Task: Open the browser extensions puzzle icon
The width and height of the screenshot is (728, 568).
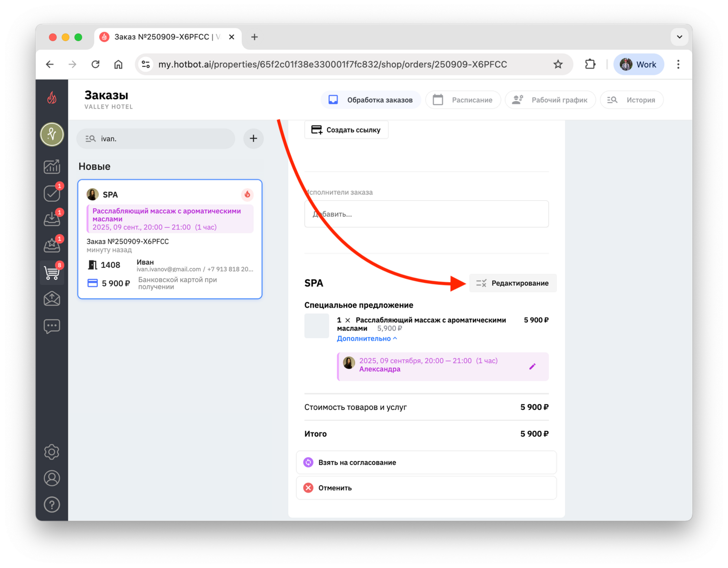Action: tap(590, 65)
